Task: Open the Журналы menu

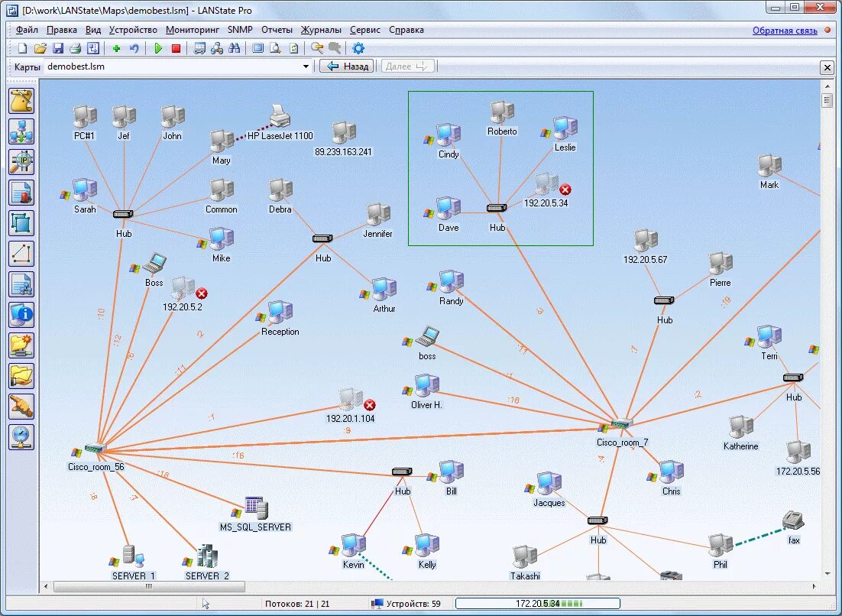Action: pos(321,30)
